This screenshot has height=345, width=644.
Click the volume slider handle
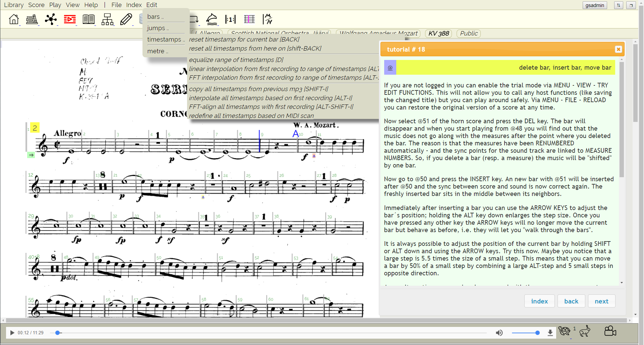537,333
